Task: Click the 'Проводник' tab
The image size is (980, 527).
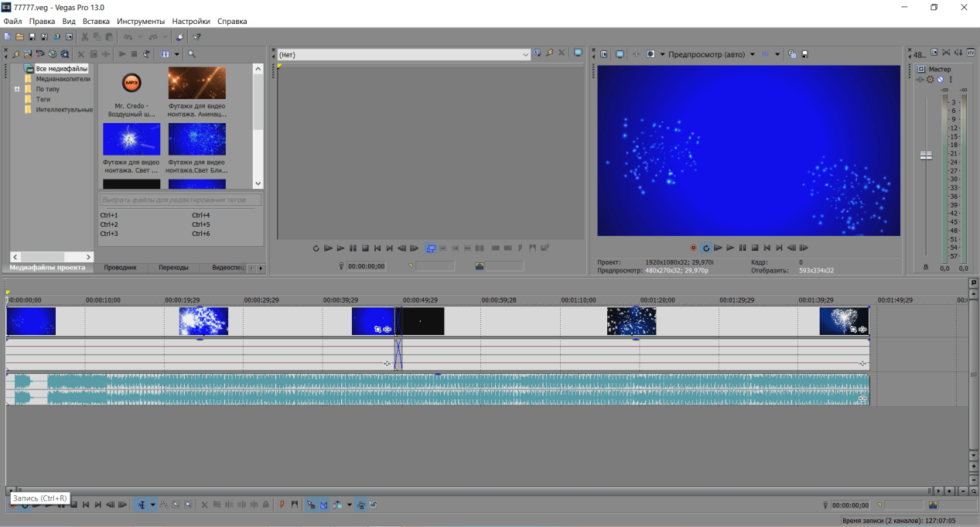Action: click(120, 268)
